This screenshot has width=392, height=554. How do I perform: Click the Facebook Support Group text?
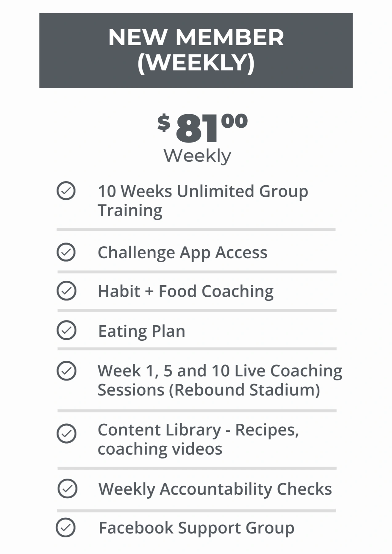click(x=196, y=528)
